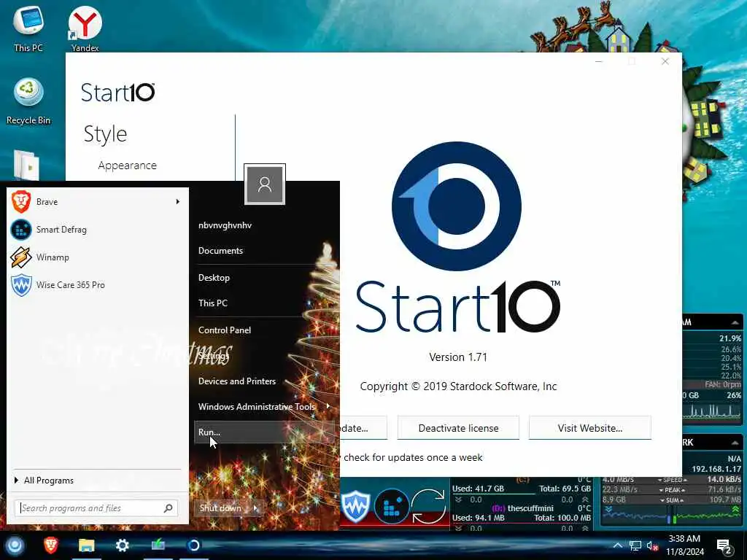Select the This PC desktop icon

tap(28, 28)
